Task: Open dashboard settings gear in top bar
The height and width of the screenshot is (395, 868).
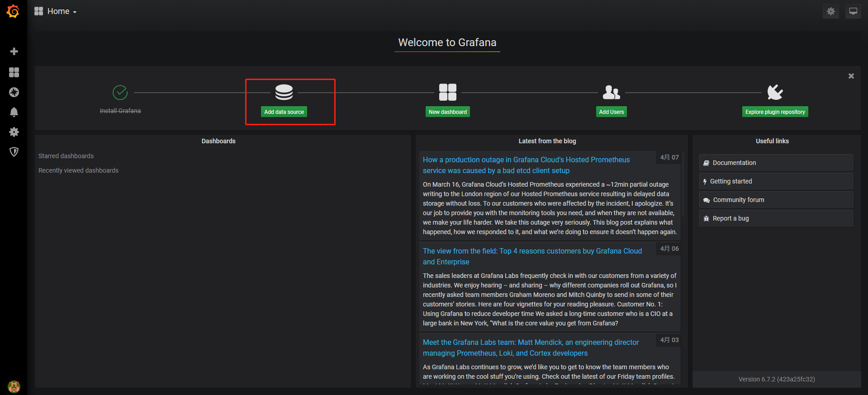Action: coord(831,11)
